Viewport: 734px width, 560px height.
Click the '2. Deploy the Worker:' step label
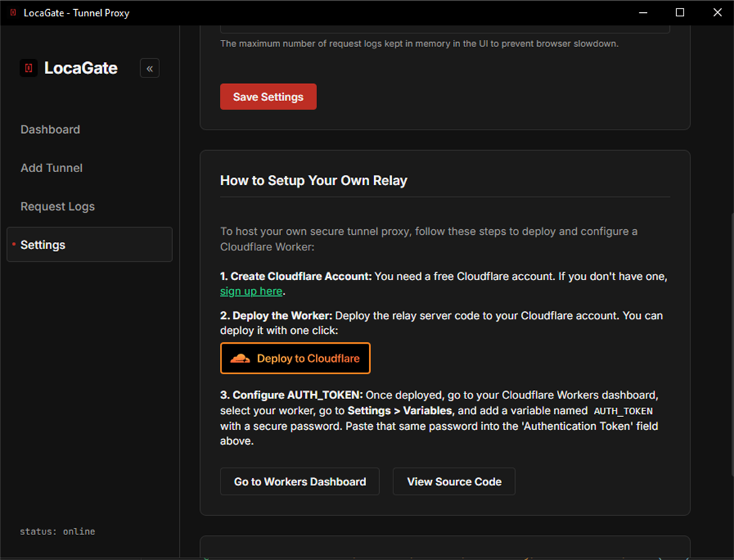(x=276, y=316)
